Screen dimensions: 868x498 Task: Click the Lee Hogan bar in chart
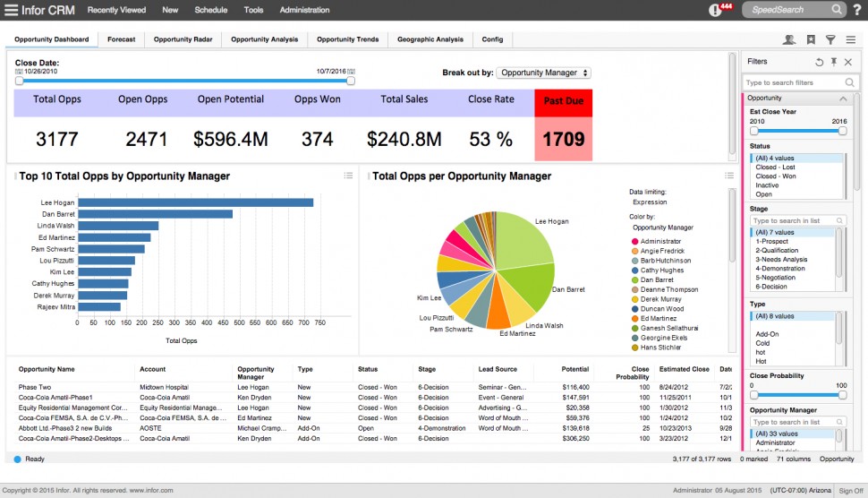pos(195,202)
